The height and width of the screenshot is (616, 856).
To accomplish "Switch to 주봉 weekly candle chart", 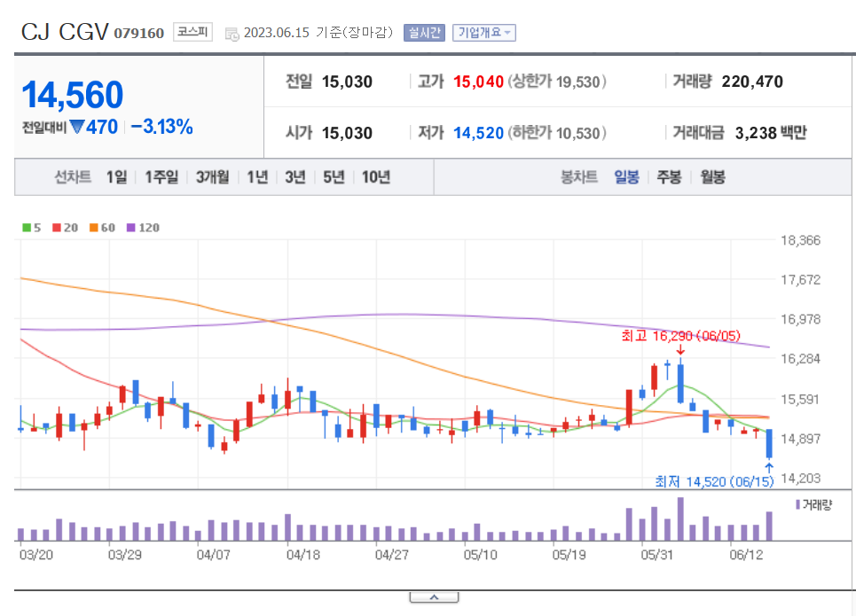I will [x=669, y=177].
